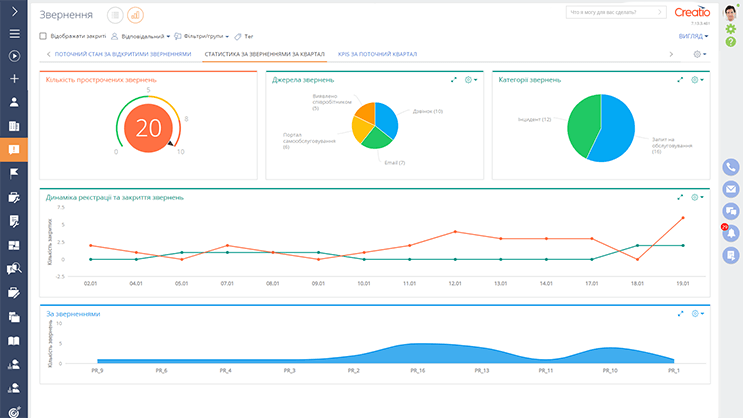Open 'KPIs за поточний квартал' tab

(x=377, y=53)
